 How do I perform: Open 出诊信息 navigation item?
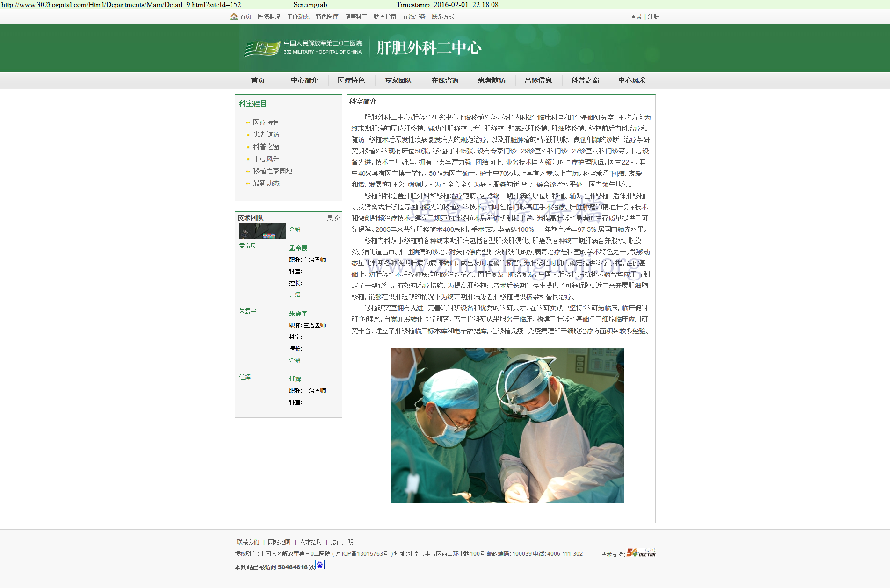pos(538,80)
